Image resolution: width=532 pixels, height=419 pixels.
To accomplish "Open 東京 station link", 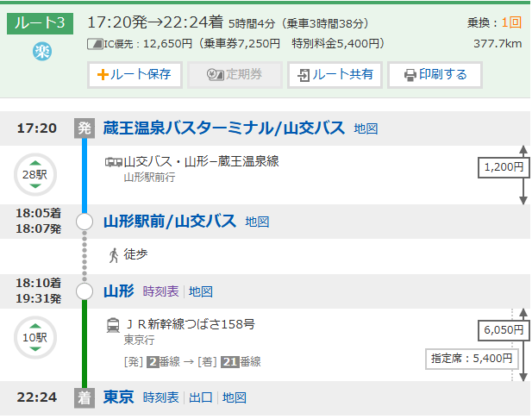I will 118,397.
